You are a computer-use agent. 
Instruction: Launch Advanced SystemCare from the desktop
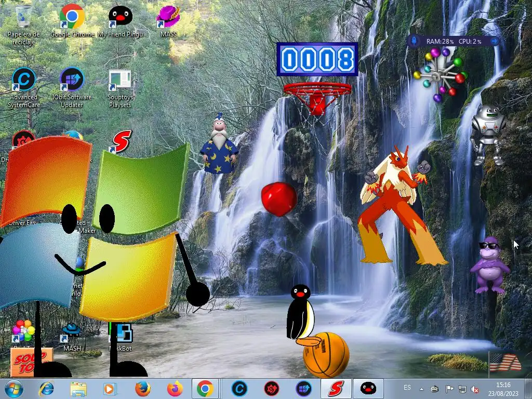24,87
